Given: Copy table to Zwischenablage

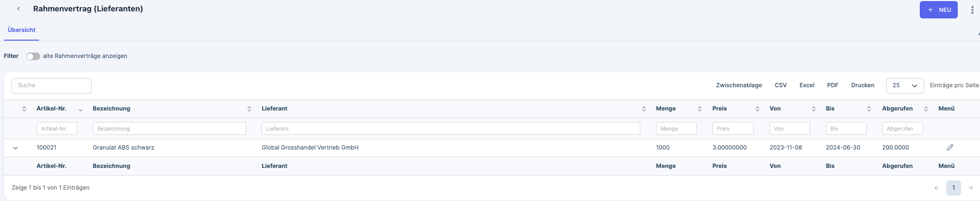Looking at the screenshot, I should pyautogui.click(x=739, y=86).
